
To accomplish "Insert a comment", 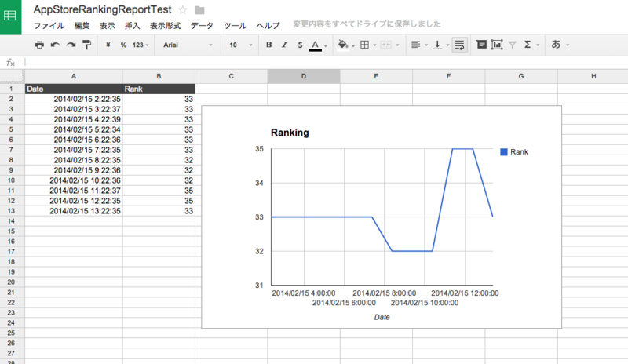I will pos(481,45).
